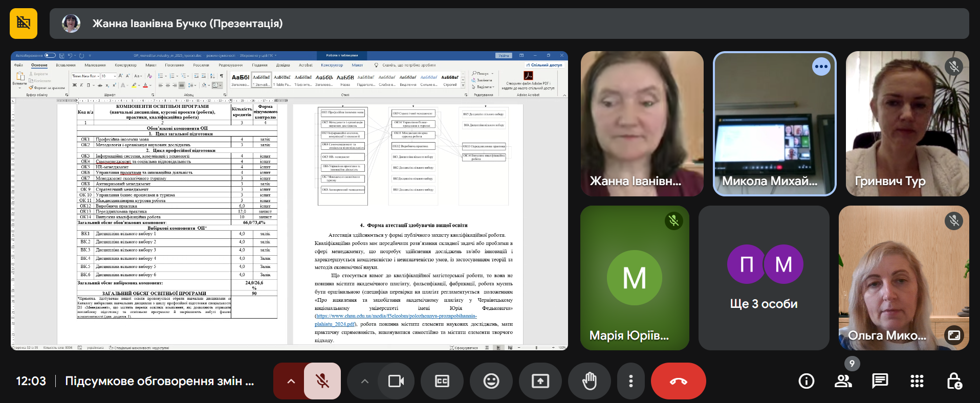Open borders dropdown arrow
Screen dimensions: 980x403
click(220, 85)
